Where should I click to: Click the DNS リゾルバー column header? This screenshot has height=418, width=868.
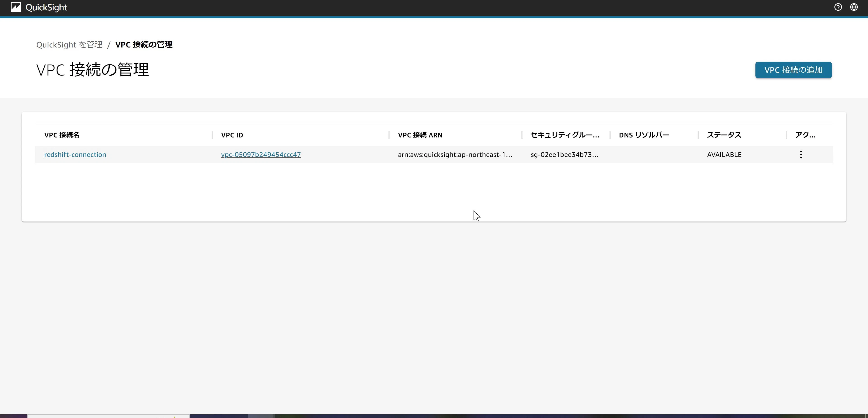pyautogui.click(x=644, y=135)
